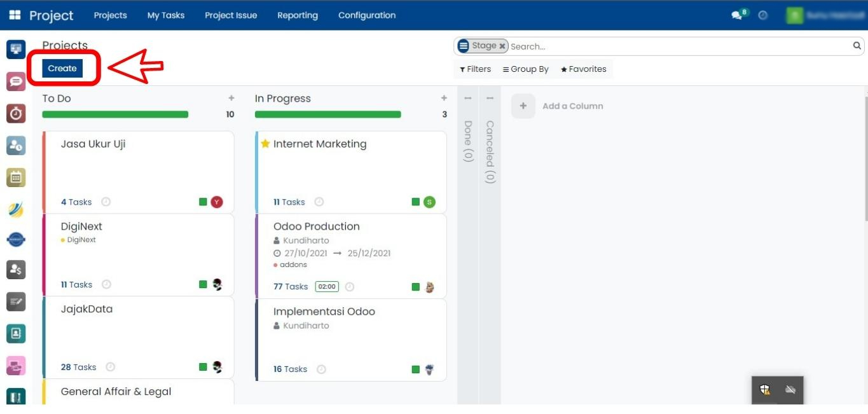Click the activity clock on JajakData card

click(x=110, y=367)
